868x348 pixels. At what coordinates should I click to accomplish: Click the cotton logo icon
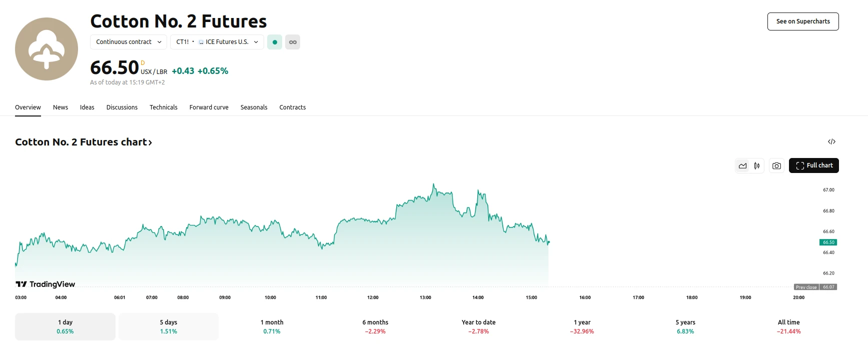[x=47, y=49]
